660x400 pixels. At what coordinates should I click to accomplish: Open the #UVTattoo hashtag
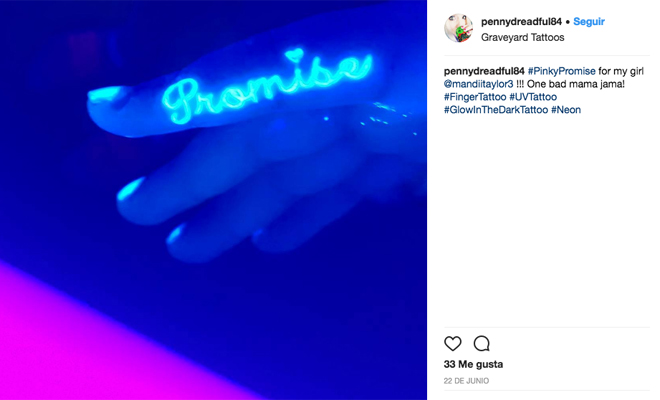[x=533, y=97]
